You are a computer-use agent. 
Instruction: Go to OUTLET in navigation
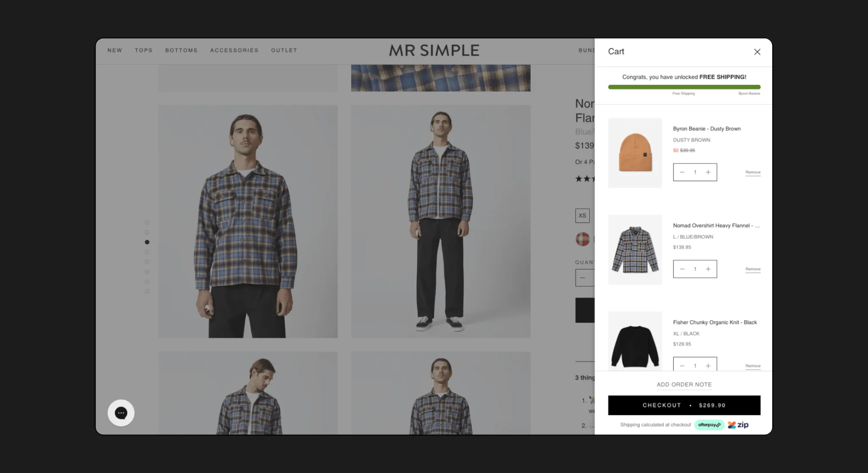284,50
